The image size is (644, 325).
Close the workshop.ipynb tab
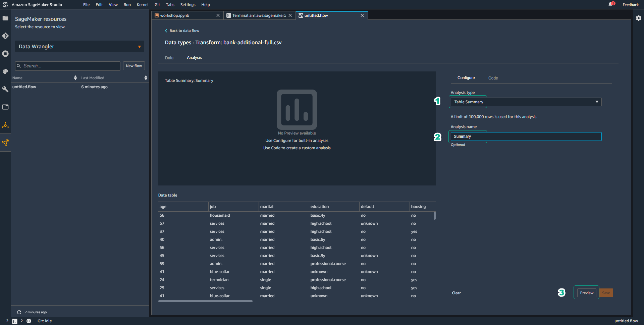(x=218, y=15)
